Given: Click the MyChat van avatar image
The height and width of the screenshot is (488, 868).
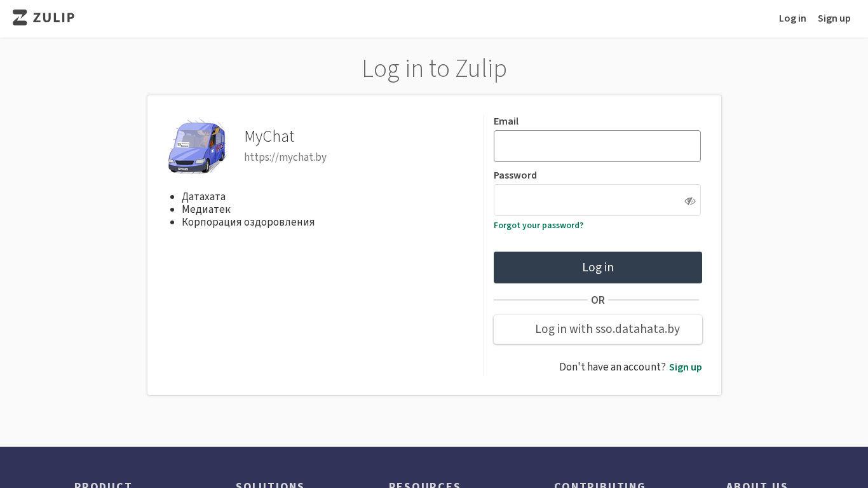Looking at the screenshot, I should (196, 146).
